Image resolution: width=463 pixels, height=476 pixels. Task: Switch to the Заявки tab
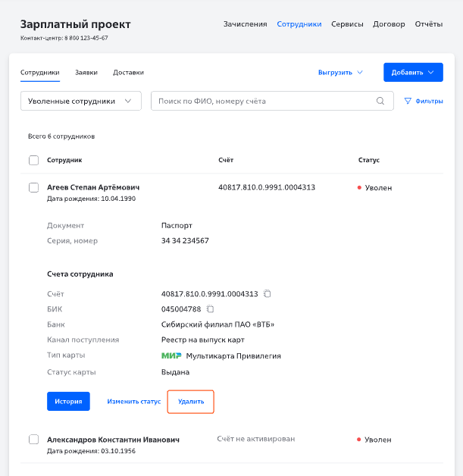click(86, 73)
